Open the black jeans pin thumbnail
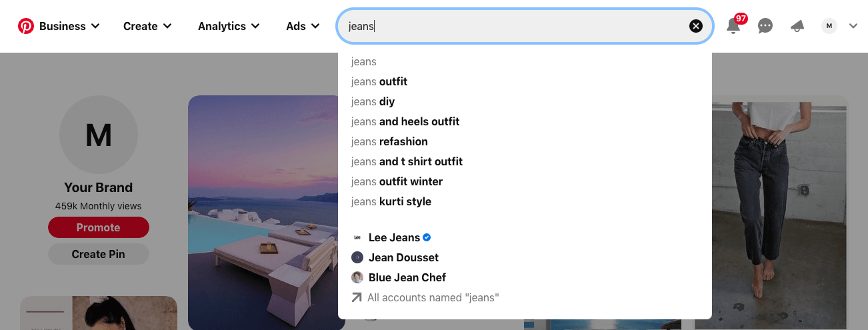Viewport: 868px width, 330px height. pyautogui.click(x=771, y=213)
